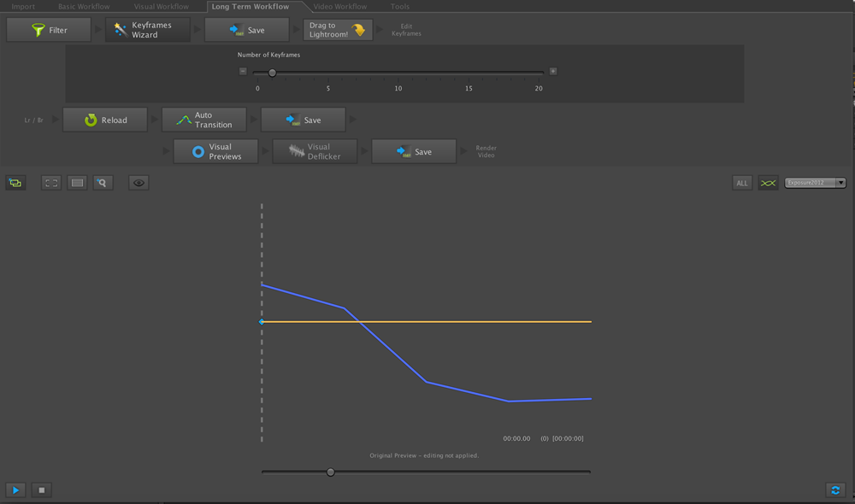The width and height of the screenshot is (855, 504).
Task: Open the Exposure2012 dropdown
Action: pyautogui.click(x=815, y=183)
